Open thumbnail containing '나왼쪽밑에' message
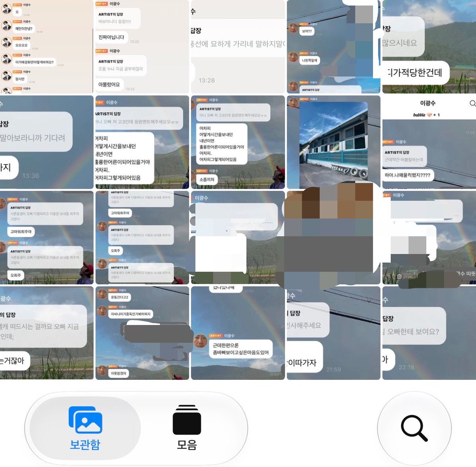Image resolution: width=476 pixels, height=467 pixels. tap(333, 46)
